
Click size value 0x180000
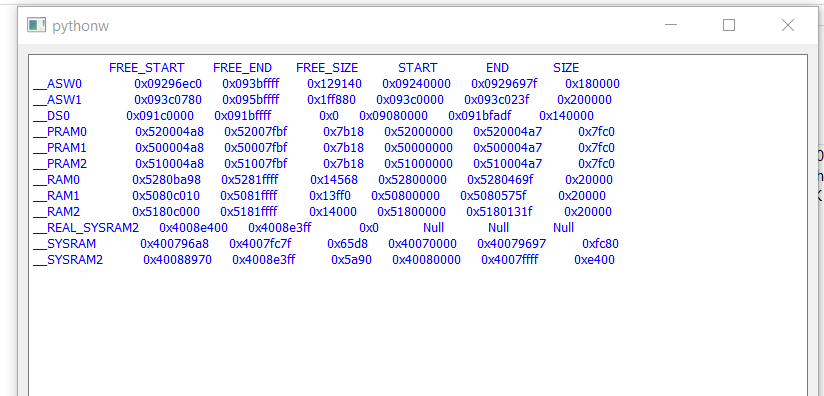(592, 84)
